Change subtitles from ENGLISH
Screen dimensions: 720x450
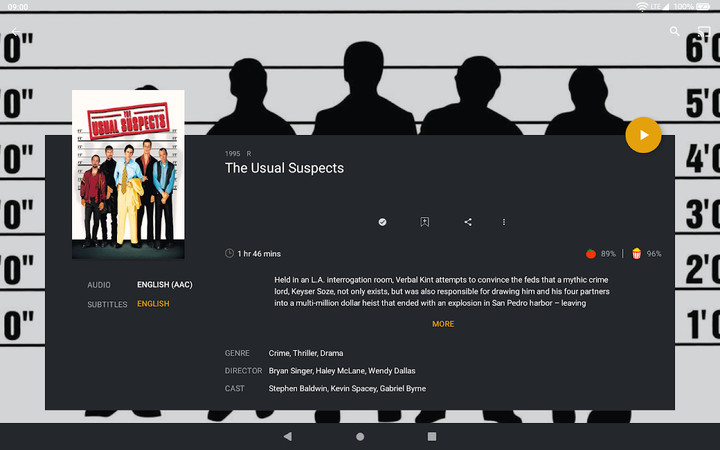[153, 304]
